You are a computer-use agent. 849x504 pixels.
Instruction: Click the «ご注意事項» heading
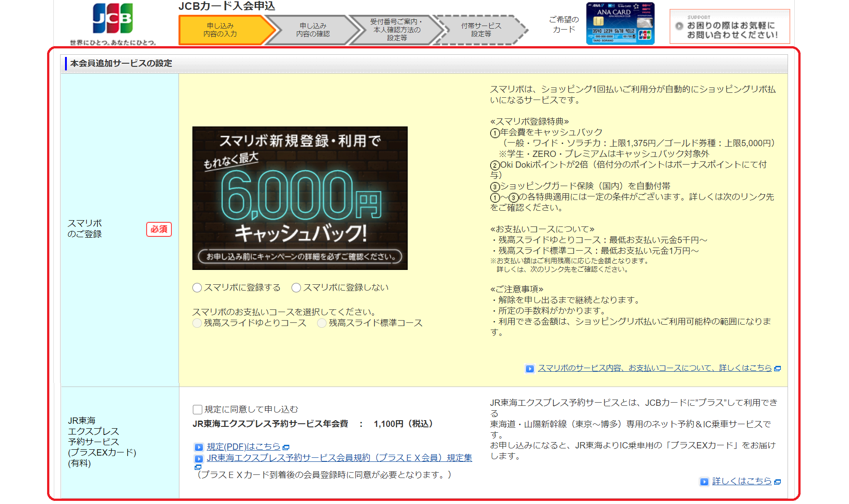point(517,289)
